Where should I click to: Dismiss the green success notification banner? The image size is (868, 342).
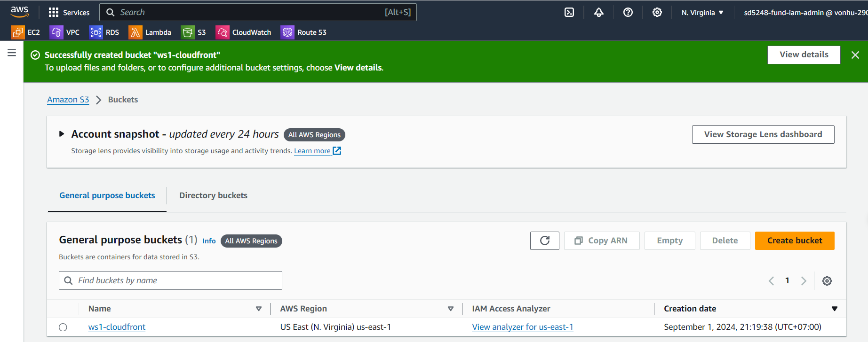coord(855,55)
